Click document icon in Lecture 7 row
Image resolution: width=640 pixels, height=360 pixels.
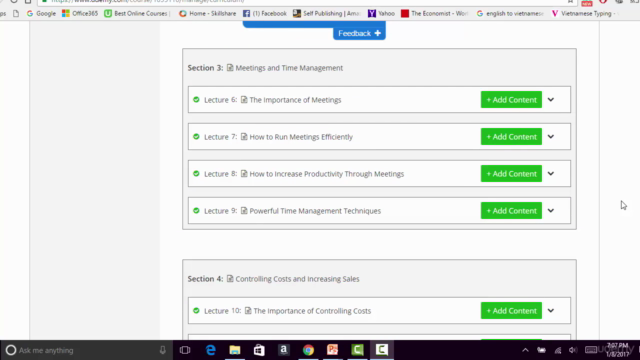244,137
